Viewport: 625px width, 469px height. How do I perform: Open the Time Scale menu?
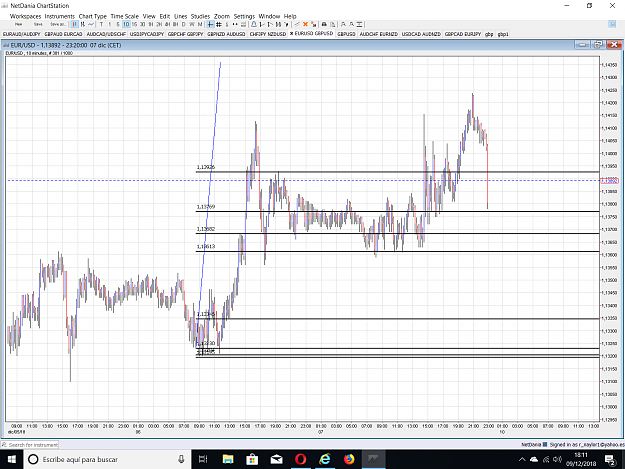pyautogui.click(x=125, y=16)
